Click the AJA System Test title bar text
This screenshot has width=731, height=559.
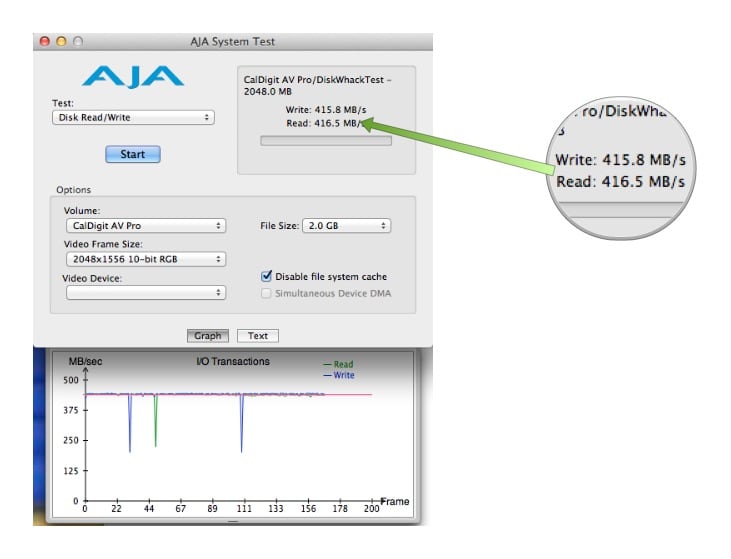tap(233, 41)
